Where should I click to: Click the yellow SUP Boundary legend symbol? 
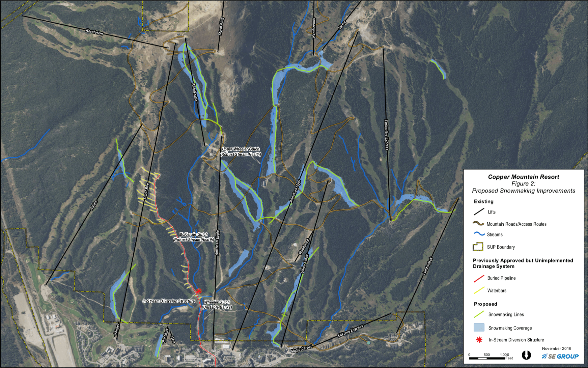[478, 247]
